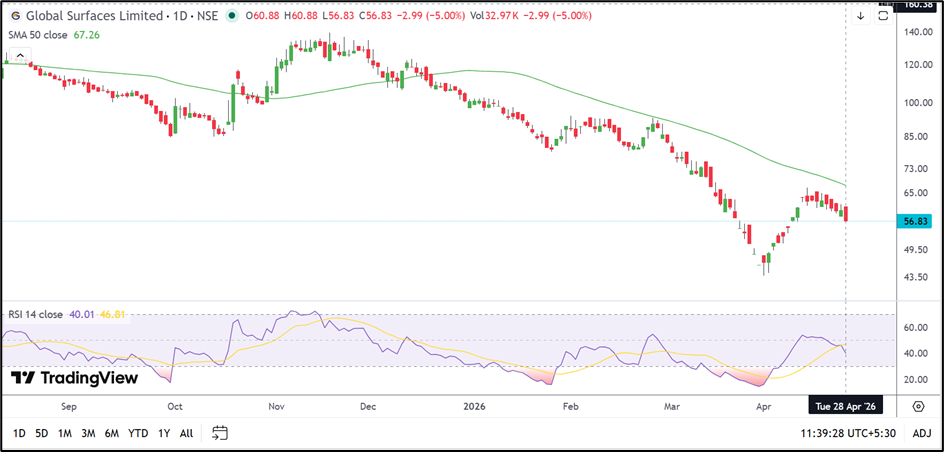The image size is (944, 452).
Task: Show the 1Y range
Action: (164, 433)
